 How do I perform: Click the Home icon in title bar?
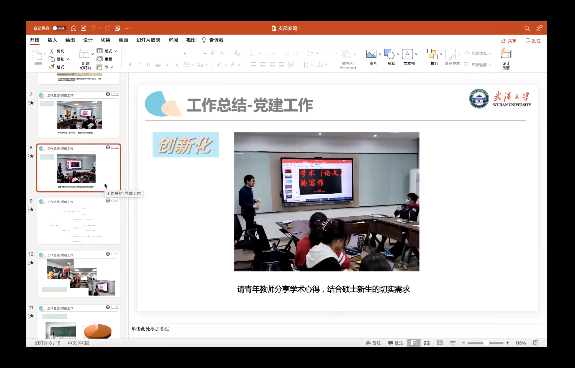tap(73, 28)
